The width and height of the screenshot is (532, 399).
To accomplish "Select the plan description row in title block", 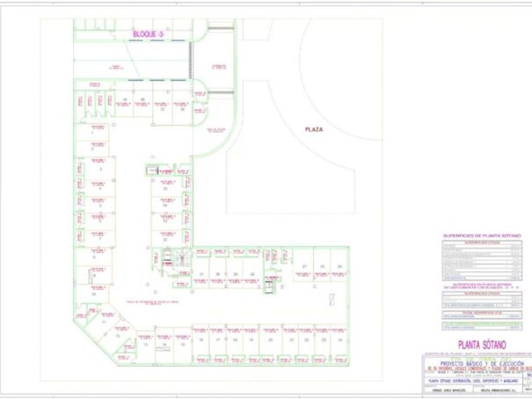I will click(473, 381).
